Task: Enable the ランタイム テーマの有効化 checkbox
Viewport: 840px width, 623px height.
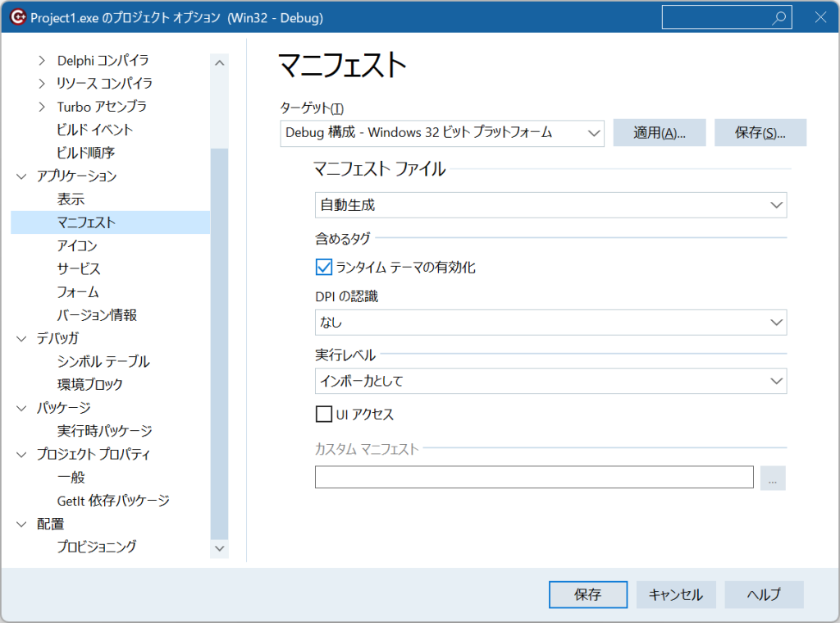Action: point(323,267)
